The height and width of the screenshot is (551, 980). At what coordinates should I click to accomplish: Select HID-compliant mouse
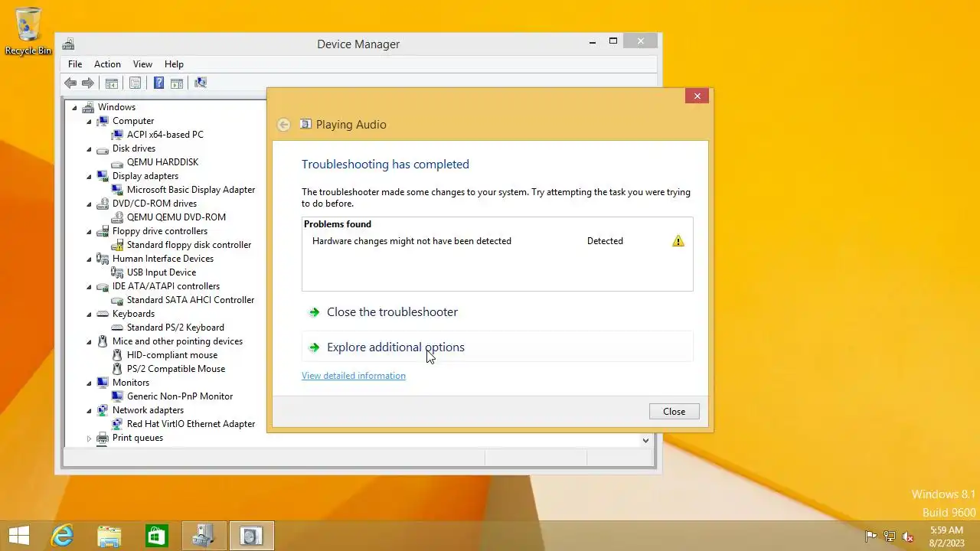point(172,355)
